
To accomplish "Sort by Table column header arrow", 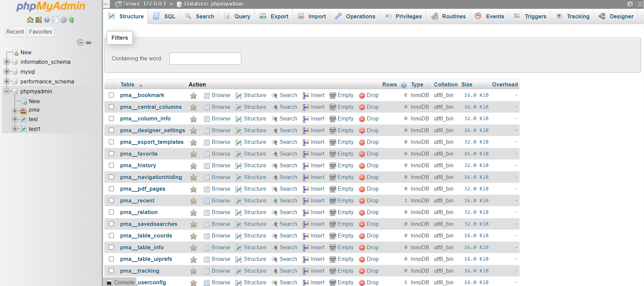I will (x=141, y=85).
